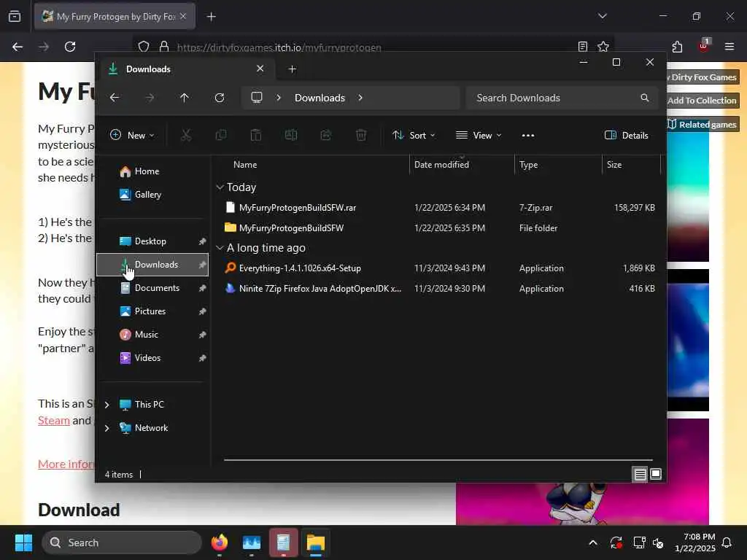
Task: Go up one folder level in Explorer
Action: [185, 98]
